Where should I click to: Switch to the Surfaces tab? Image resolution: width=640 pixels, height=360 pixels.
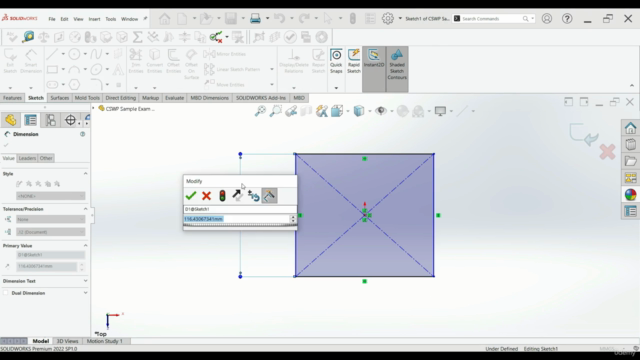(60, 98)
